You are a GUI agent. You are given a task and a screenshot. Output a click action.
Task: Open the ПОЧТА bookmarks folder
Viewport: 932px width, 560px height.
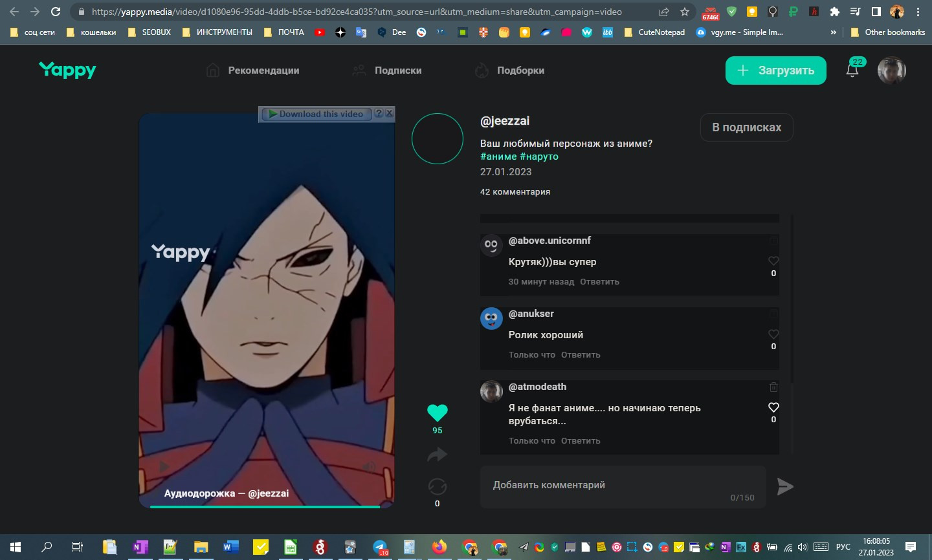pyautogui.click(x=284, y=32)
